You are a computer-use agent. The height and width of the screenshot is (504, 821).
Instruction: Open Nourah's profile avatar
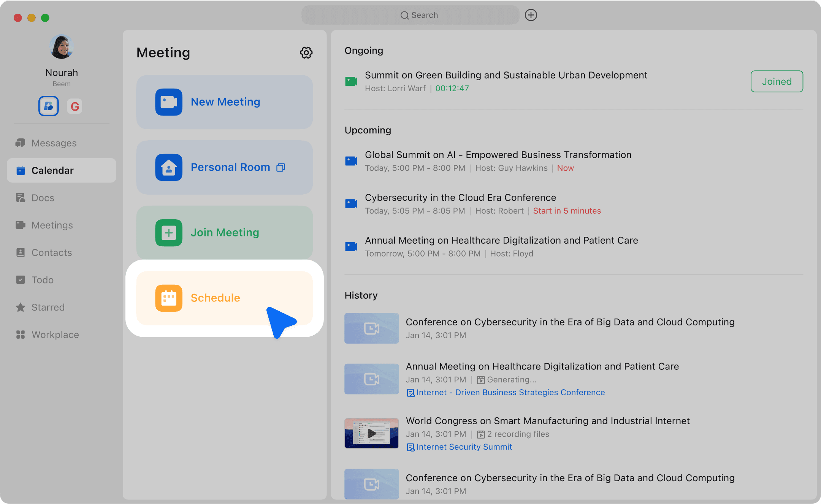tap(62, 47)
